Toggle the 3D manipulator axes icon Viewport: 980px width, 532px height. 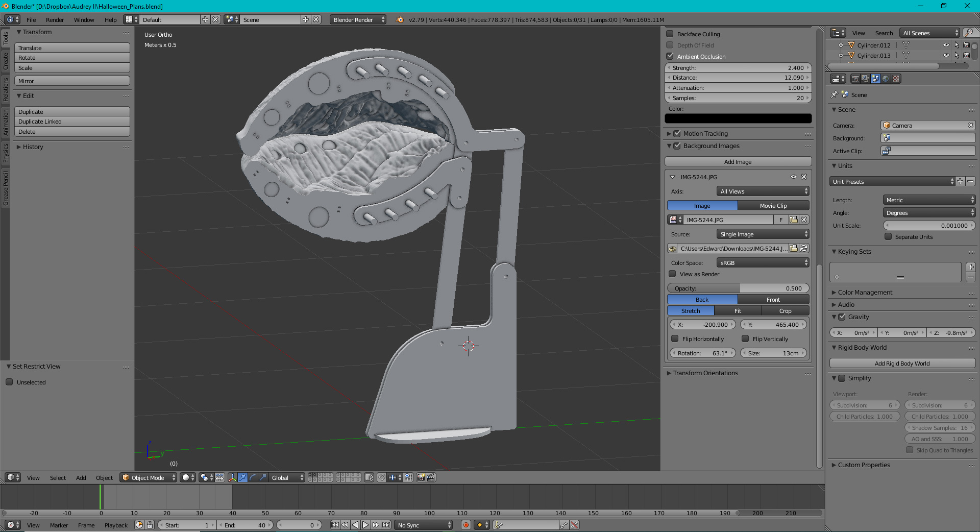tap(232, 478)
